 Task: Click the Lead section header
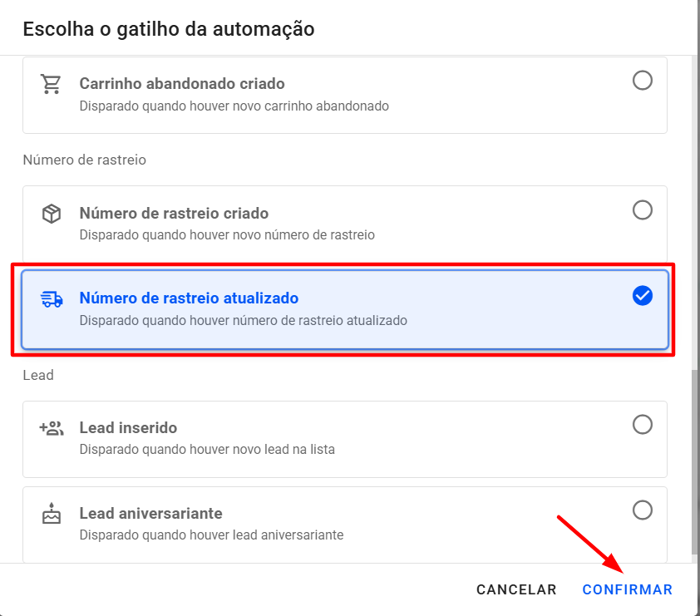[38, 375]
